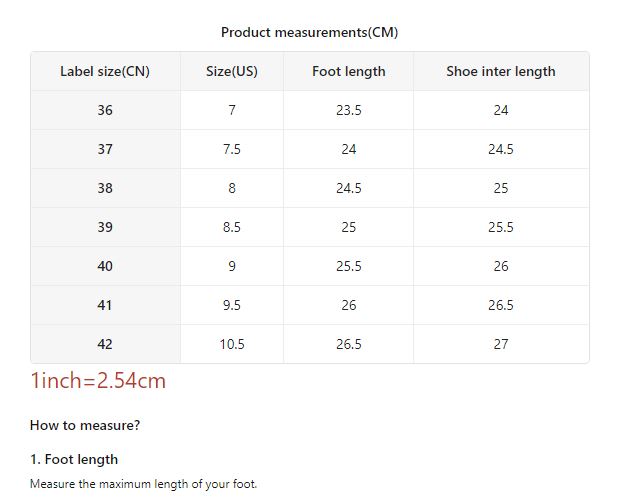Select the label size 38 cell

click(105, 188)
